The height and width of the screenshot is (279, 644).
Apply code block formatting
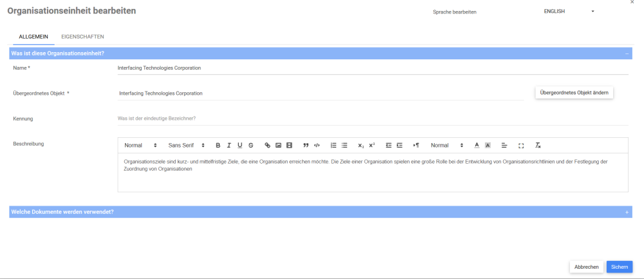317,146
